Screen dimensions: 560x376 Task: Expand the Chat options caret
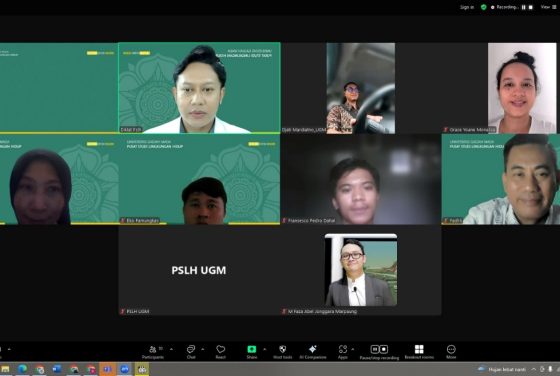point(202,349)
